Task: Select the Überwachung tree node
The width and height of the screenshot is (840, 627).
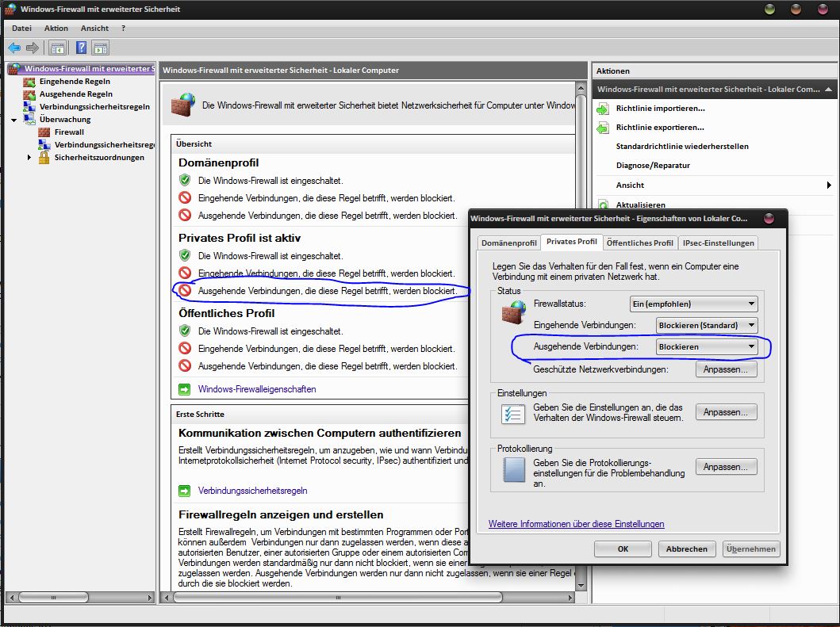Action: pyautogui.click(x=65, y=120)
